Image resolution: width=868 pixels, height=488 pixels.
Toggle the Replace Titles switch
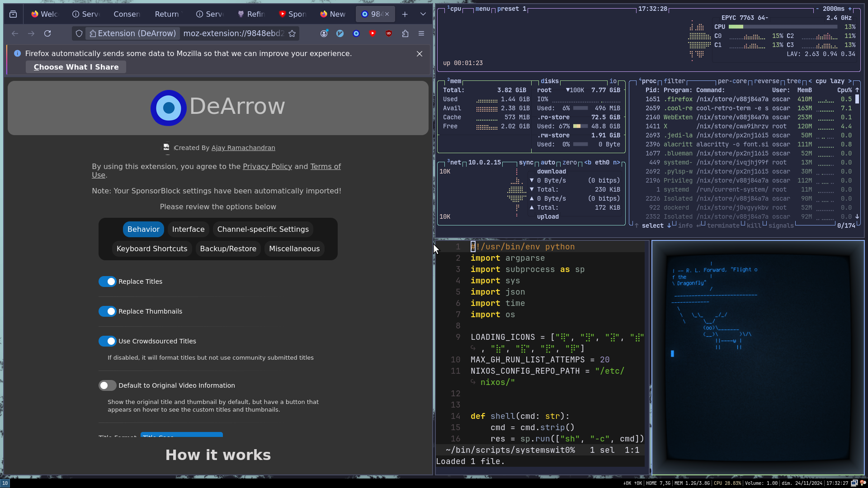tap(108, 282)
